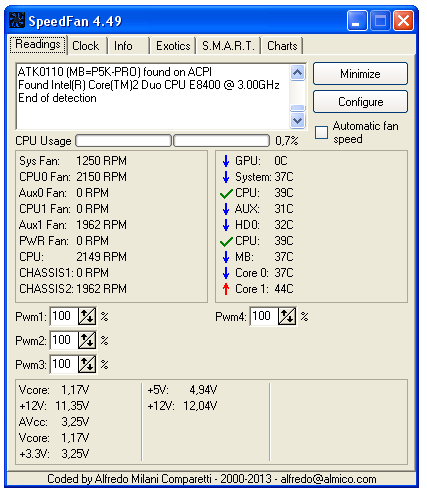Switch to the Exotics tab

(x=173, y=46)
